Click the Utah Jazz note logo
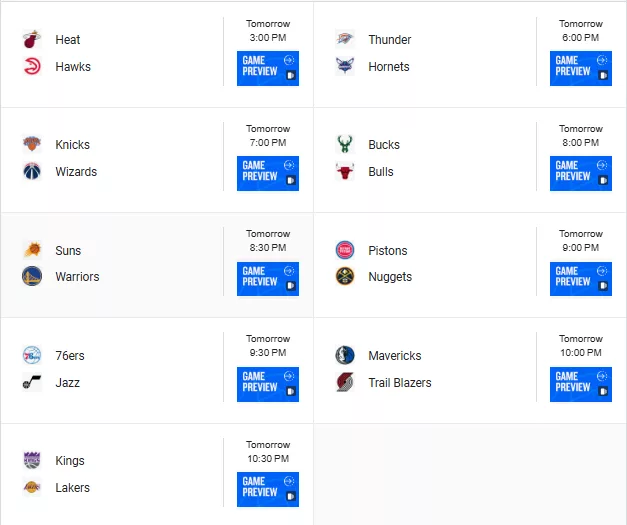 (32, 383)
